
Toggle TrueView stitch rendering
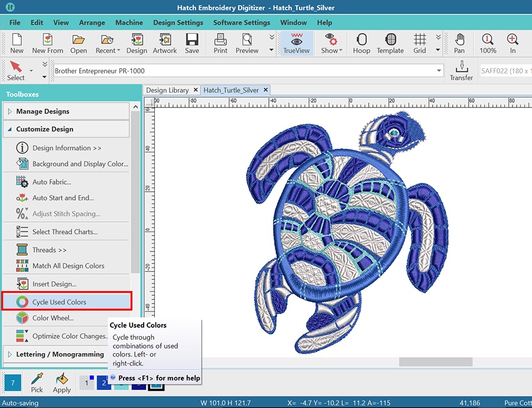pos(296,43)
